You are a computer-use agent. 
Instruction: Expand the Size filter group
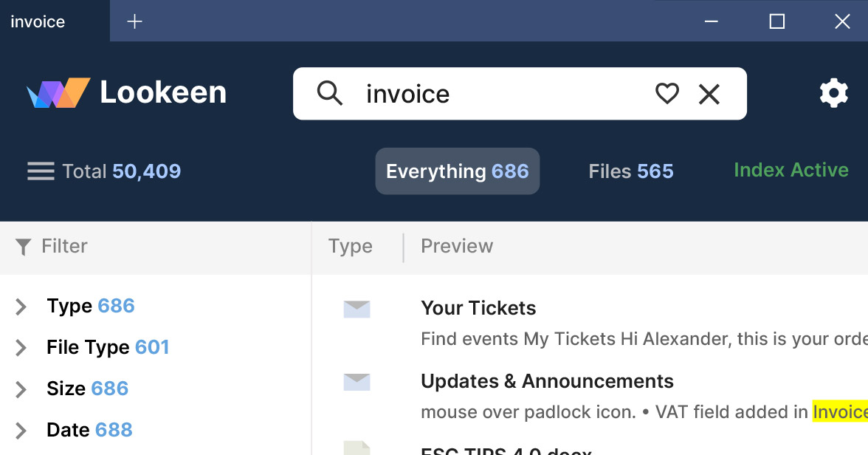pos(21,389)
